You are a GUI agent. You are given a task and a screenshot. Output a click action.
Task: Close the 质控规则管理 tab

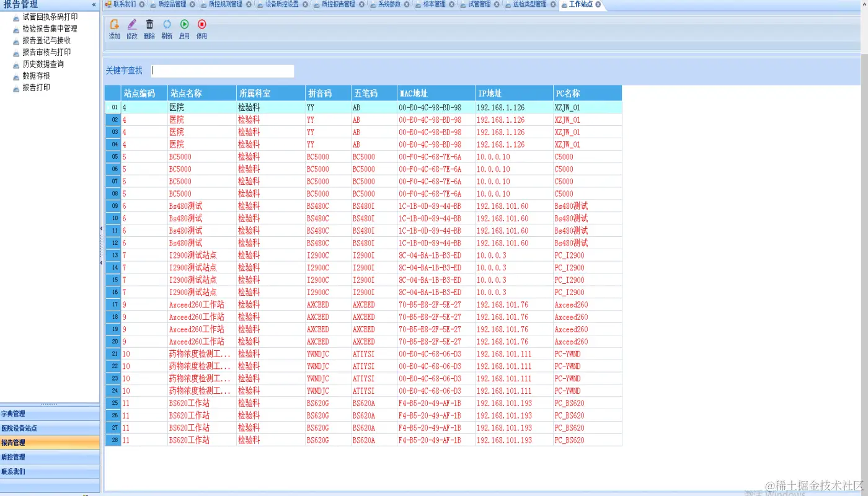click(x=249, y=4)
